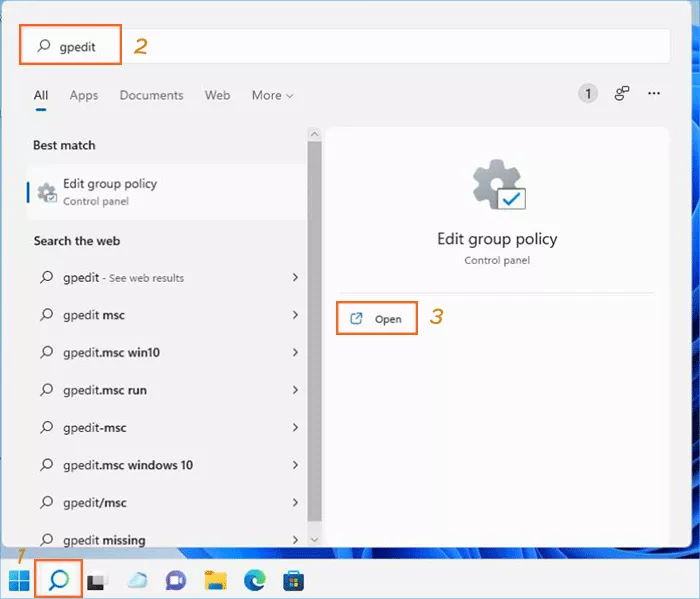Viewport: 700px width, 599px height.
Task: Select the gpedit/msc web suggestion
Action: pos(166,502)
